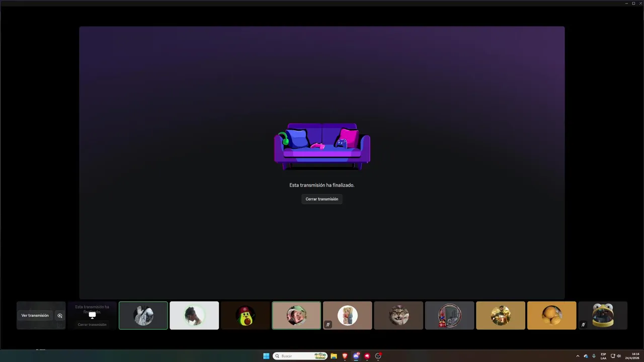The height and width of the screenshot is (362, 644).
Task: Click the Ver transmisión button
Action: point(35,316)
